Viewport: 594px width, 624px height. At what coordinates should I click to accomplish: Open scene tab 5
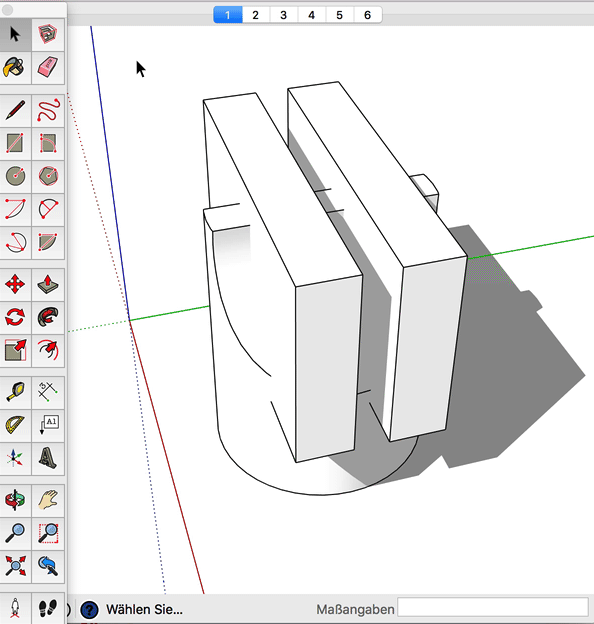[x=339, y=15]
